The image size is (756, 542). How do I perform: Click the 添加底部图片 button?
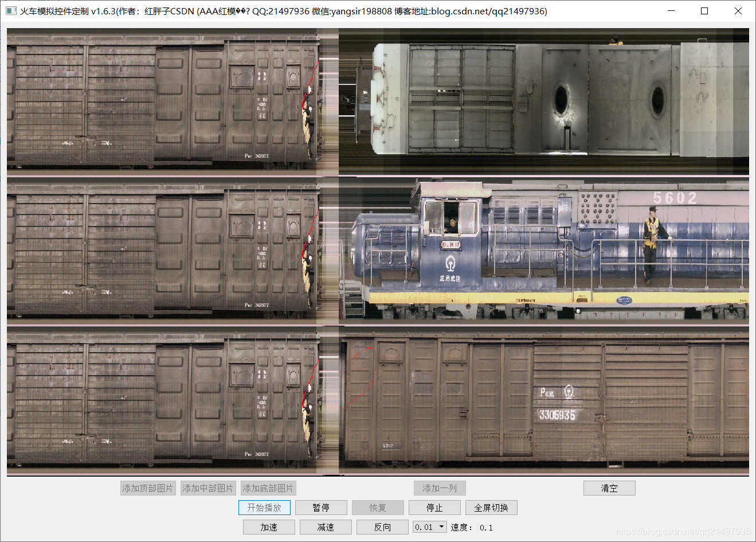click(268, 488)
